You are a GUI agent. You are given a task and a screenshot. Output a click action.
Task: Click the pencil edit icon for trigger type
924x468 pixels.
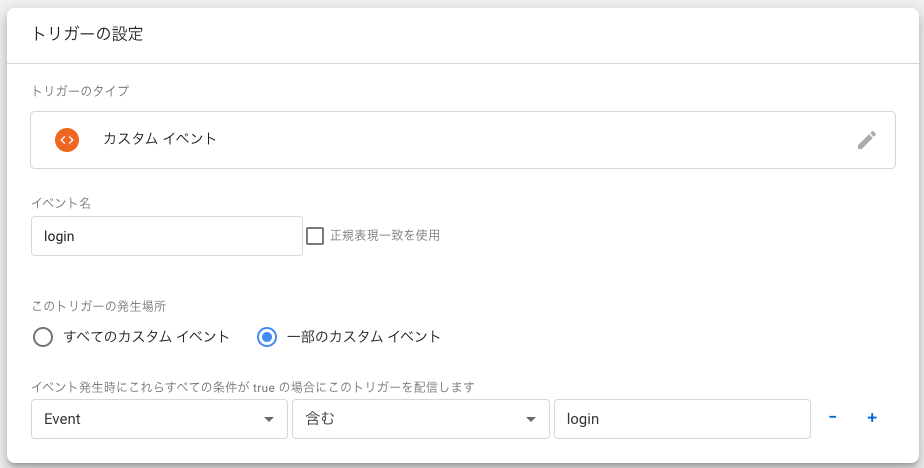click(866, 140)
